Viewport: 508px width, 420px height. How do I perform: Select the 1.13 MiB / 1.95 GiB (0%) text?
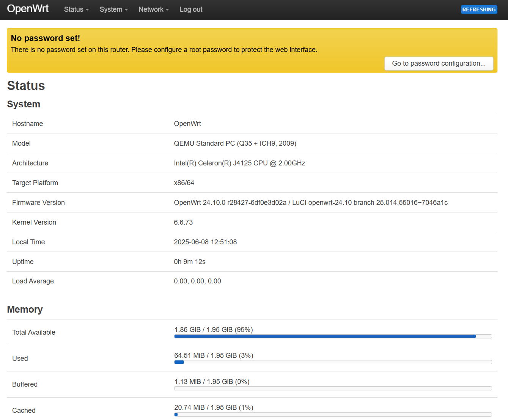click(212, 382)
